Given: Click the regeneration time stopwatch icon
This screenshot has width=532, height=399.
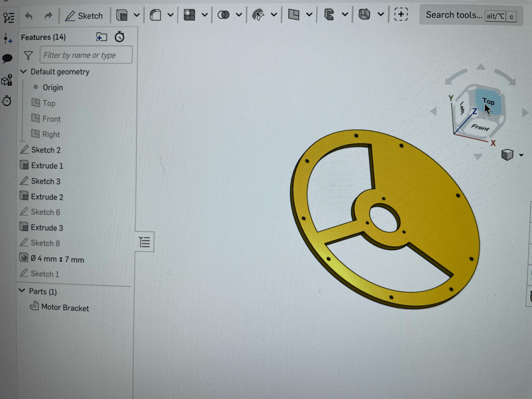Looking at the screenshot, I should click(119, 37).
